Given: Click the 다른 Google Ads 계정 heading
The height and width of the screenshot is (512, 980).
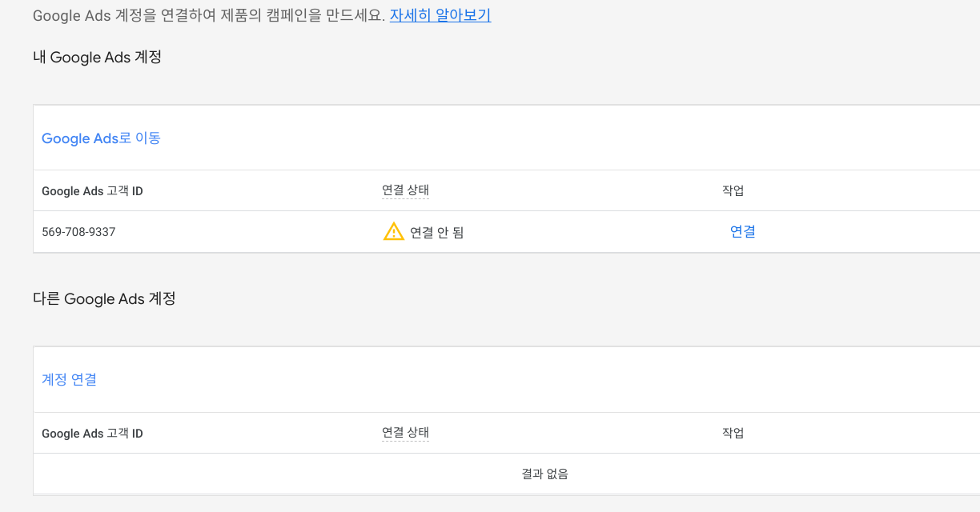Looking at the screenshot, I should [104, 298].
